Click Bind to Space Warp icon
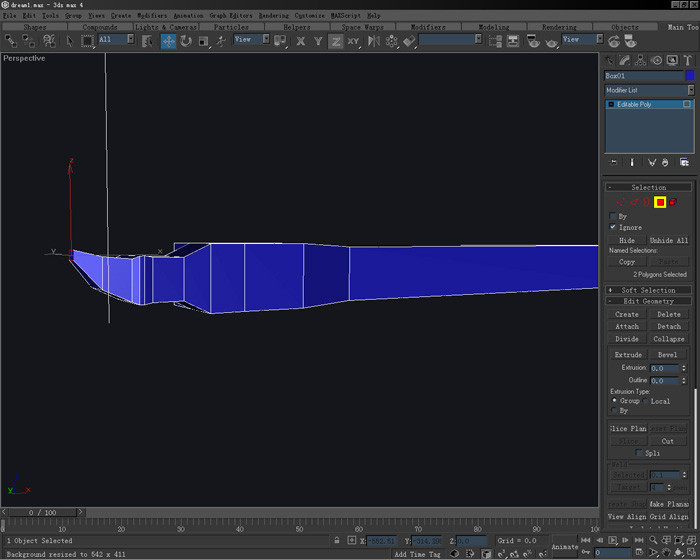This screenshot has width=700, height=560. [x=49, y=41]
